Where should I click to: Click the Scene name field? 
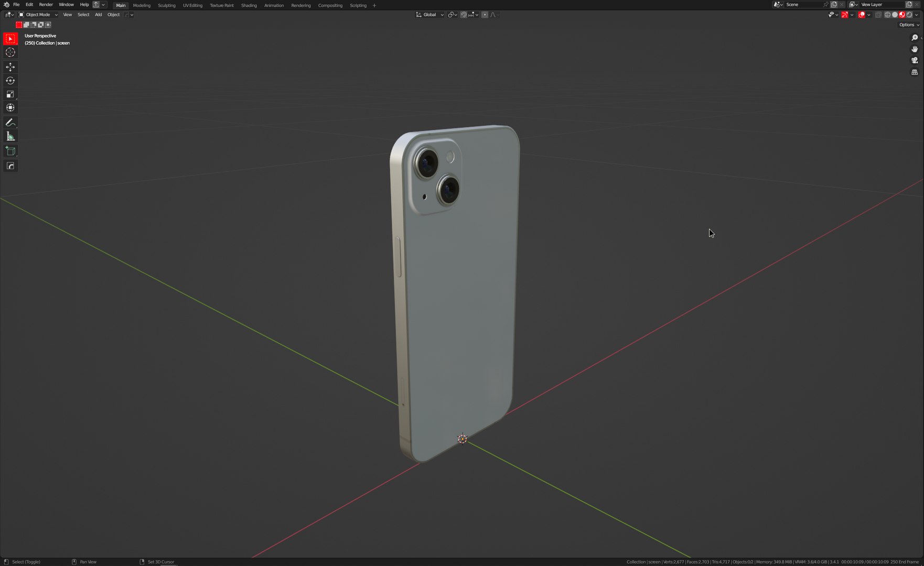(803, 5)
